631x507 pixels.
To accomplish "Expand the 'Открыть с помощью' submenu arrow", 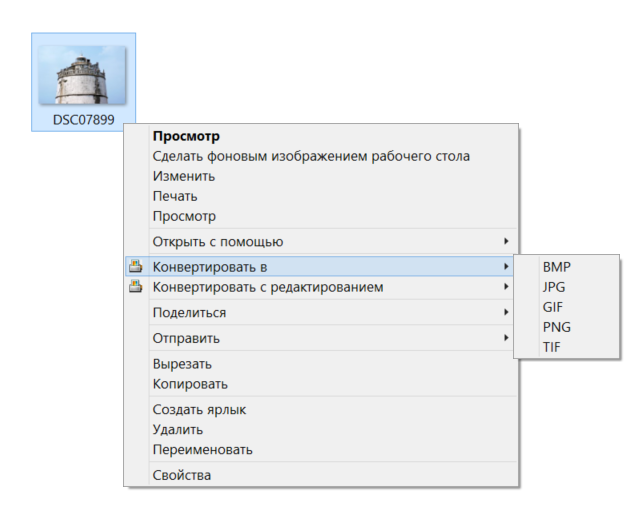I will (x=506, y=241).
